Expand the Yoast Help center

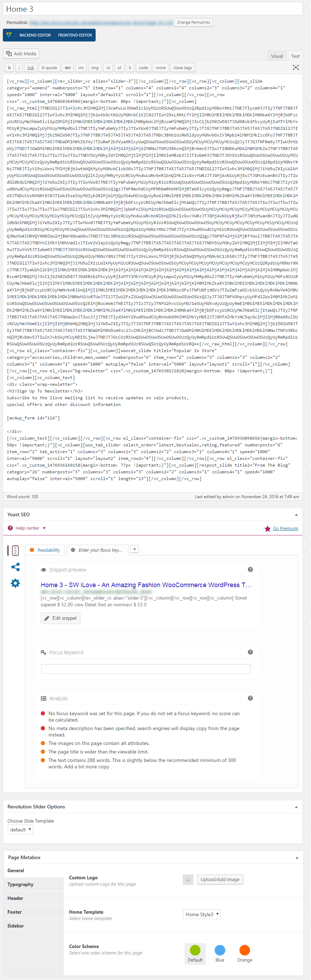pyautogui.click(x=27, y=528)
